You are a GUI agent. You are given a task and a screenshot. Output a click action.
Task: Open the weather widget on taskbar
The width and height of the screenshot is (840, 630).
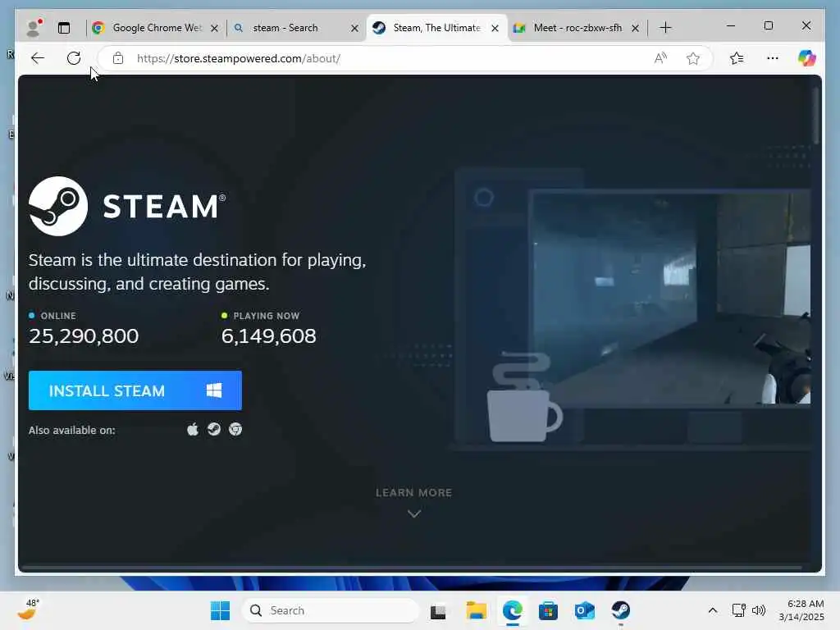tap(27, 610)
